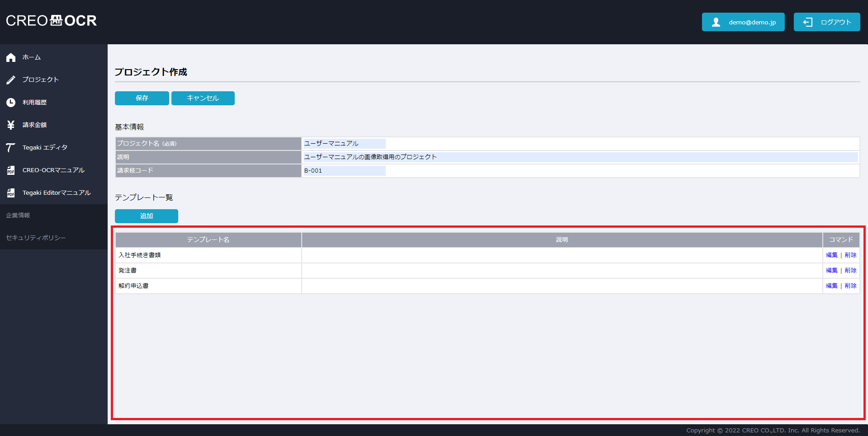The width and height of the screenshot is (868, 436).
Task: Click the PDF icon for CREO-OCRマニュアル
Action: pos(11,170)
